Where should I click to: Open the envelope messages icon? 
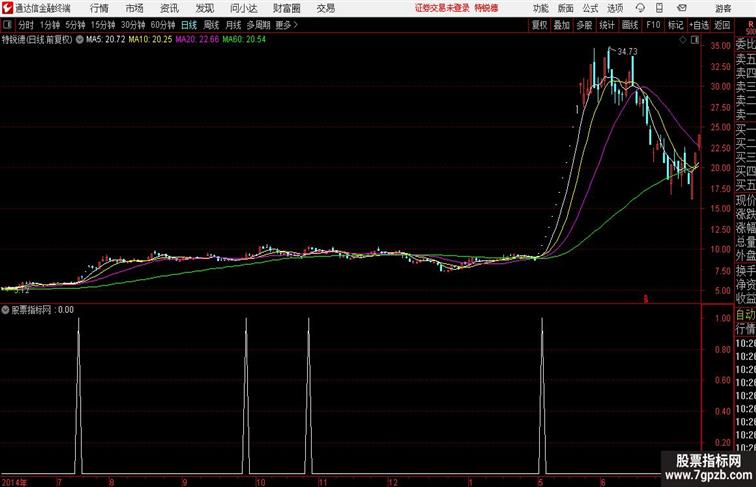tap(682, 8)
